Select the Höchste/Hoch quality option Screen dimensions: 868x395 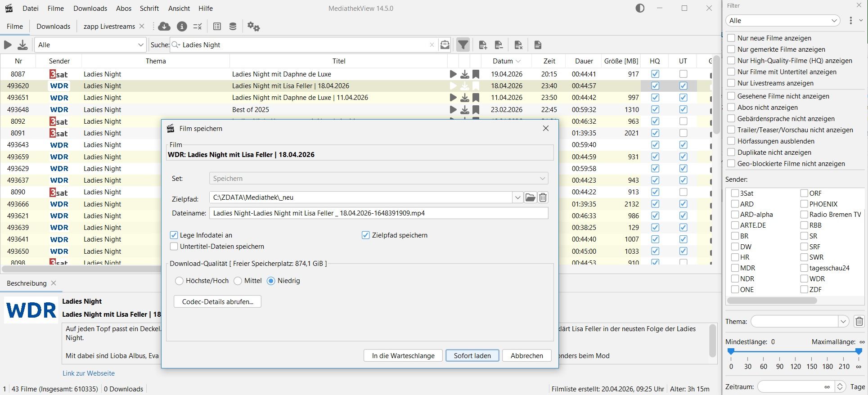click(180, 281)
